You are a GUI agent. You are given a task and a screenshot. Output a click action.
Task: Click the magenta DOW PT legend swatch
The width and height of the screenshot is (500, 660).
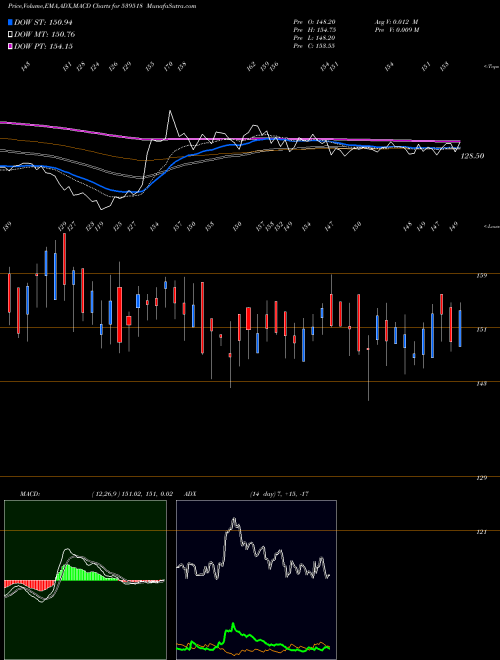11,46
